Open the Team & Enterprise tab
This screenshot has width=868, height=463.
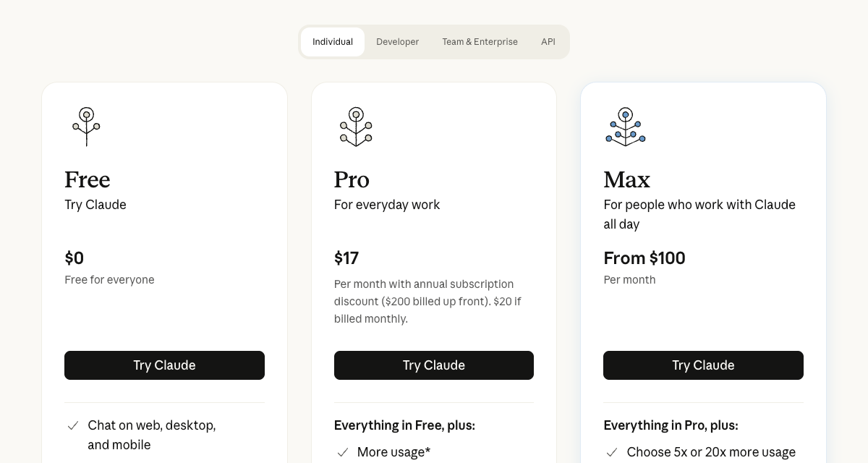[480, 42]
